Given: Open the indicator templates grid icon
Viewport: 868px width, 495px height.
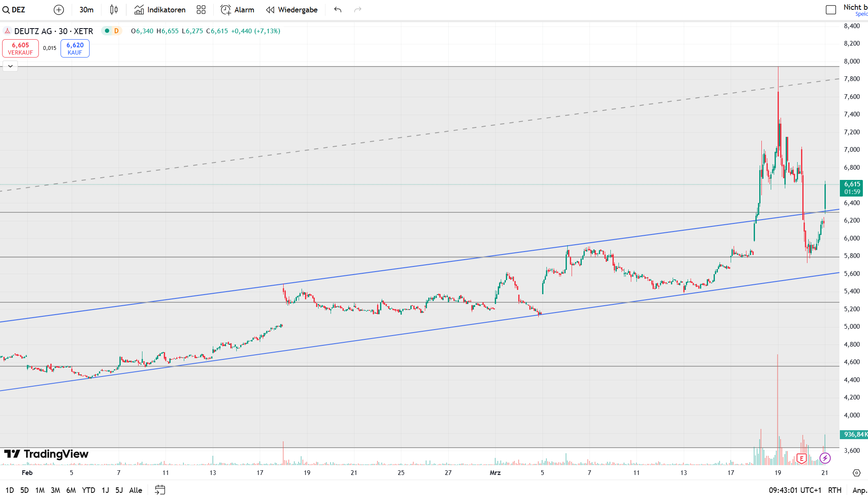Looking at the screenshot, I should tap(201, 10).
